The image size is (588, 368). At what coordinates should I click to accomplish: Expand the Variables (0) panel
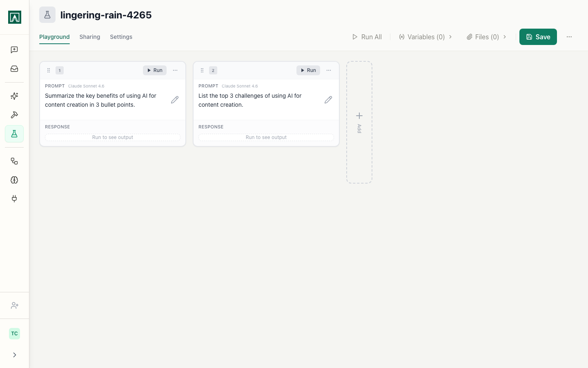425,37
